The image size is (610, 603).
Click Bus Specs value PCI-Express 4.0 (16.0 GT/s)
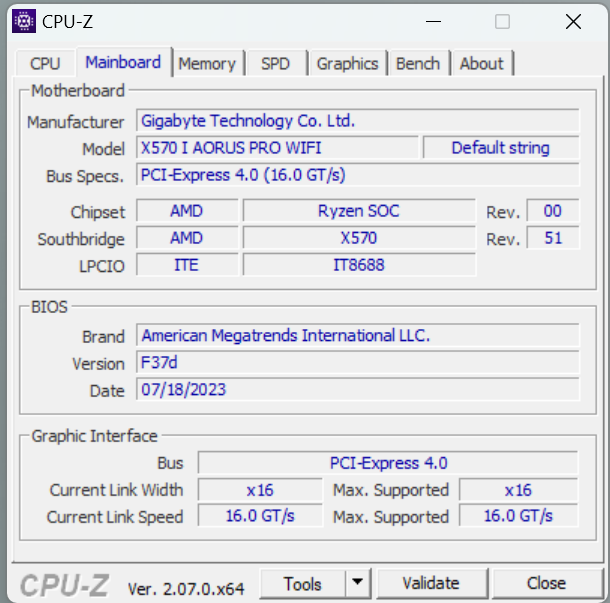(358, 175)
